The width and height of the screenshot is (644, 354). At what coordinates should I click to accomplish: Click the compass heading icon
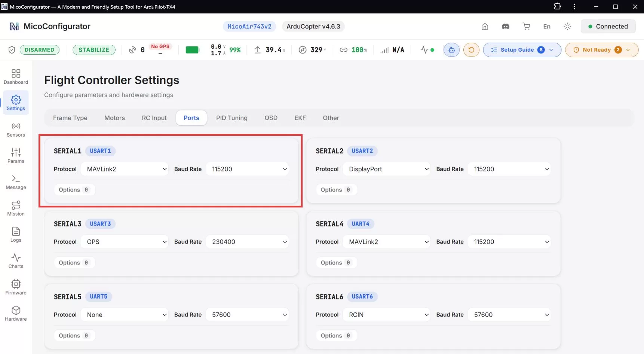click(x=303, y=50)
